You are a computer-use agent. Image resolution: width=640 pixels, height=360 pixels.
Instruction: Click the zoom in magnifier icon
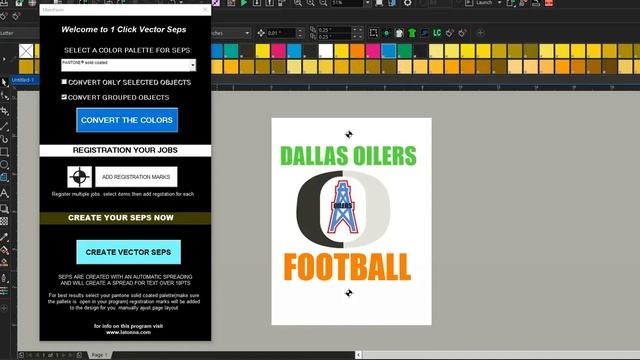(311, 3)
